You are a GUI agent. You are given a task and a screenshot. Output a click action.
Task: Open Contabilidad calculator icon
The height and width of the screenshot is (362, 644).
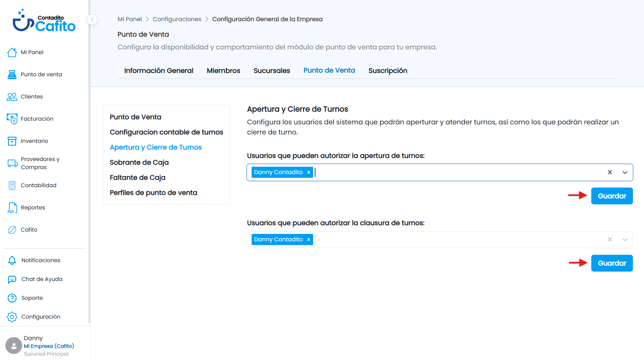(12, 185)
